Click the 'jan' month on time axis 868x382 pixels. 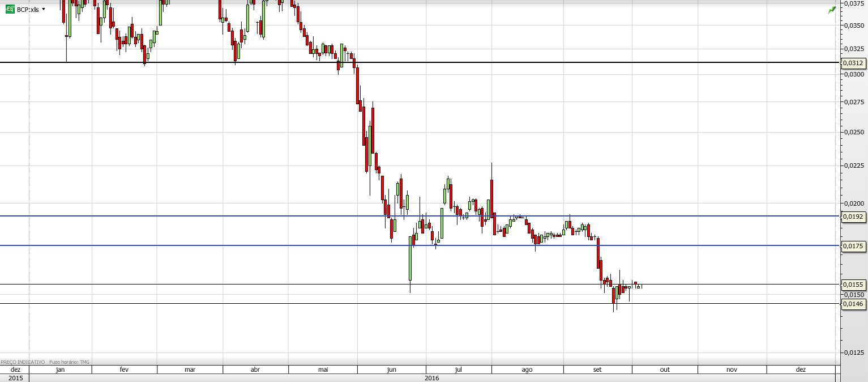tap(61, 370)
